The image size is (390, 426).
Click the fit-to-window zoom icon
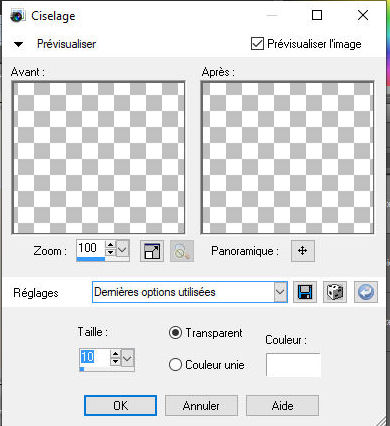point(152,251)
